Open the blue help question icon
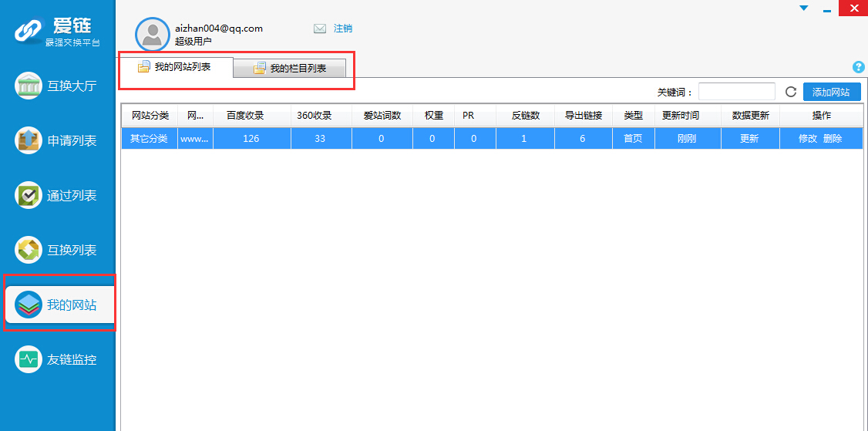The width and height of the screenshot is (868, 431). (x=859, y=68)
